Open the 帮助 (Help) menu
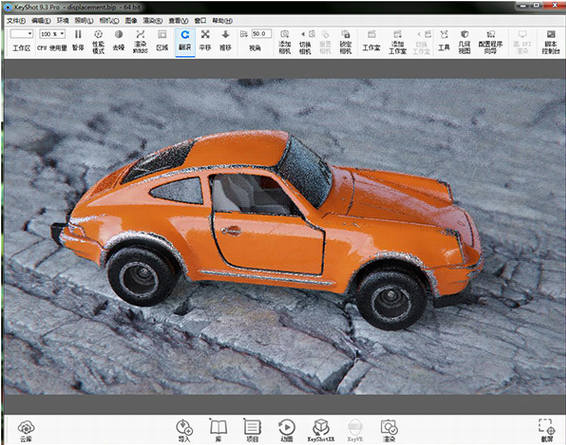This screenshot has height=445, width=566. [222, 21]
